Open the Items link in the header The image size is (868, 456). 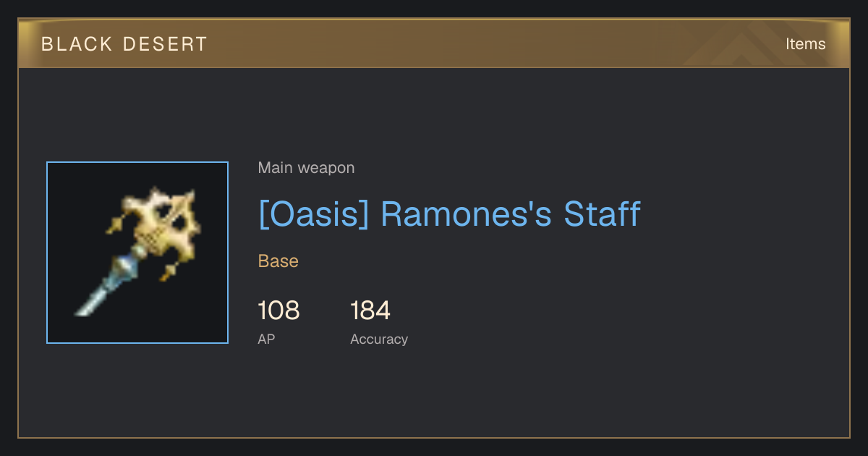(805, 44)
